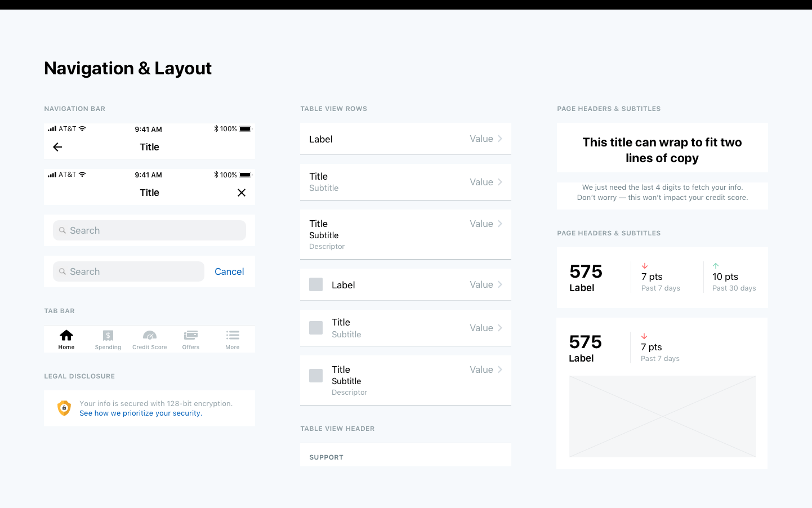
Task: Click the red down arrow above 7 pts
Action: (x=645, y=266)
